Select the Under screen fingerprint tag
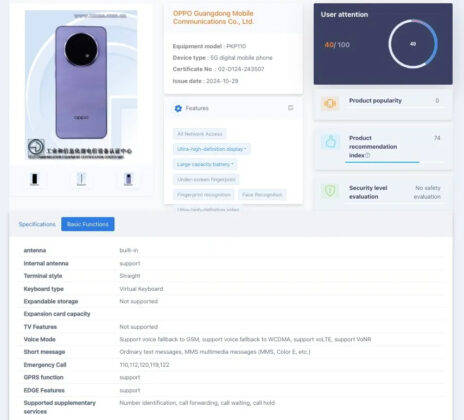 pos(206,180)
